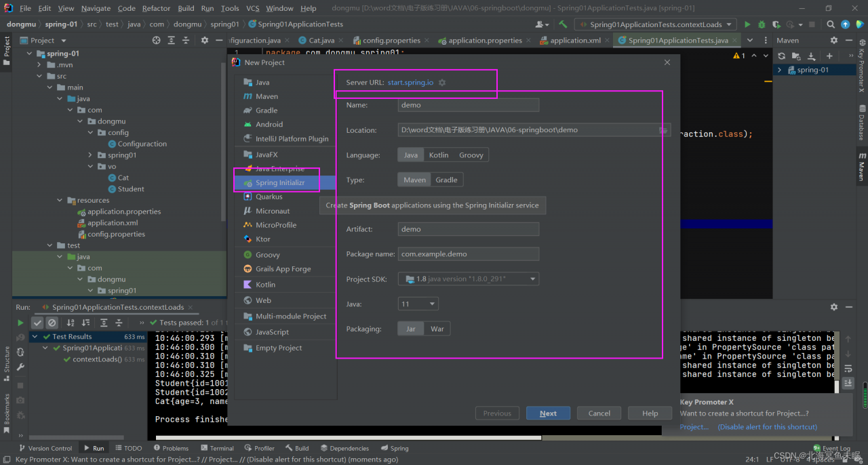Open the Navigate menu
Viewport: 868px width, 465px height.
[x=96, y=8]
